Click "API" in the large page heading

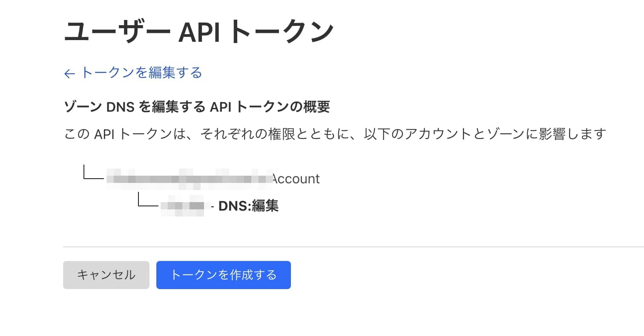click(199, 32)
